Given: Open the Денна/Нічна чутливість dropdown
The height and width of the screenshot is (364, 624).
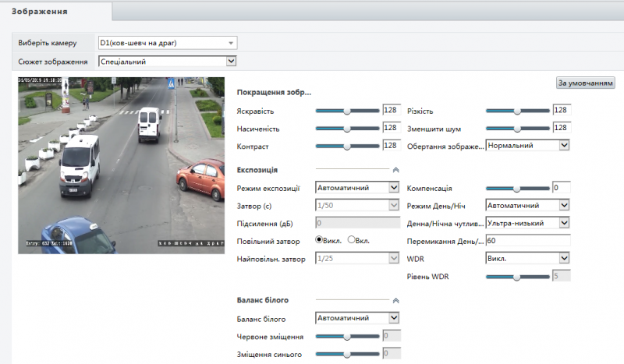Looking at the screenshot, I should tap(527, 223).
